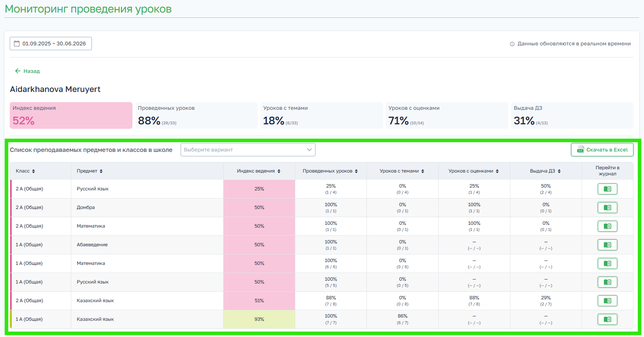Sort by Индекс ведения column header
The image size is (644, 337).
[x=259, y=171]
